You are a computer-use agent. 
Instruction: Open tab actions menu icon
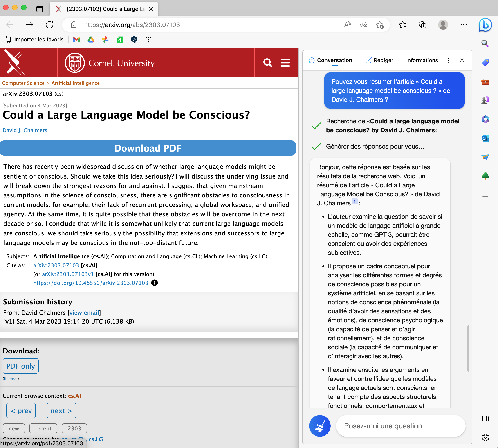39,9
